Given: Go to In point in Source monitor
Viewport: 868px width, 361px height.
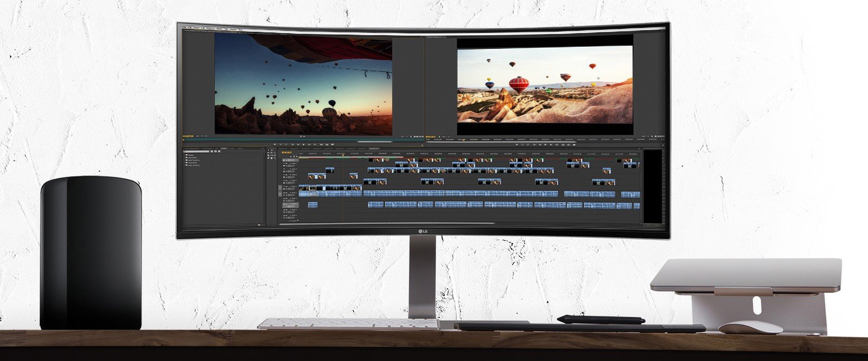Looking at the screenshot, I should click(x=292, y=144).
